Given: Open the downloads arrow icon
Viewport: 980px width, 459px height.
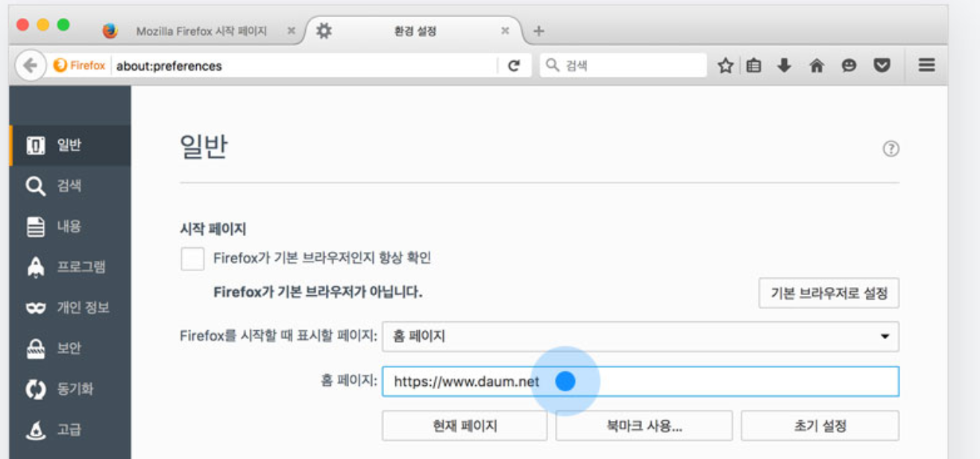Looking at the screenshot, I should click(x=784, y=66).
